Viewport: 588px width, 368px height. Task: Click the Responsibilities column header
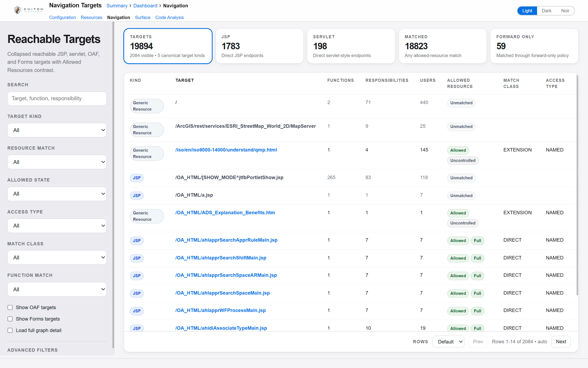[x=387, y=80]
